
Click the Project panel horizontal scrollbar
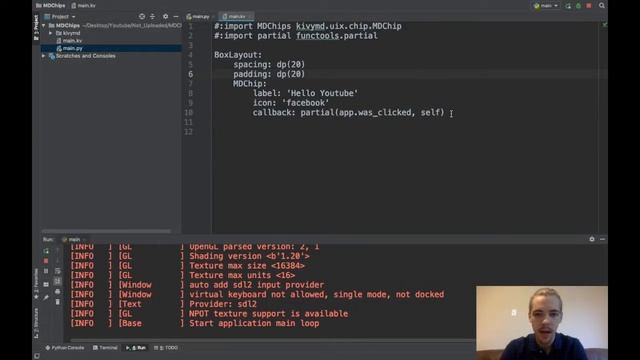pos(106,231)
